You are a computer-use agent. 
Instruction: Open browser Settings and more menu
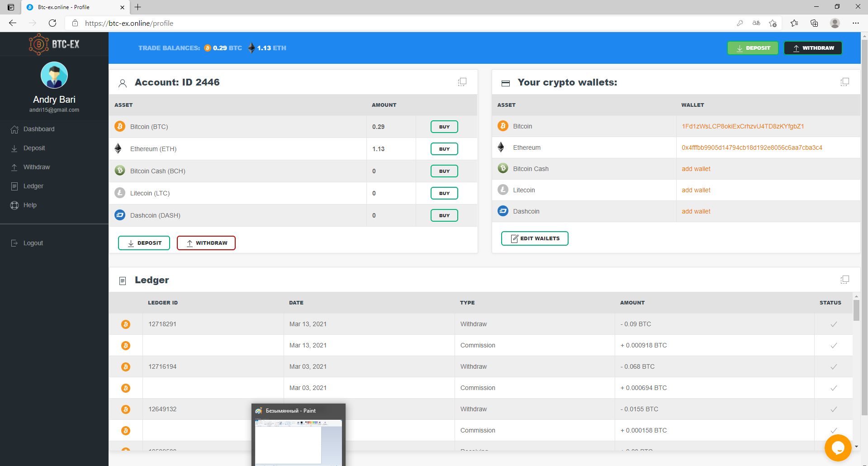[x=855, y=23]
